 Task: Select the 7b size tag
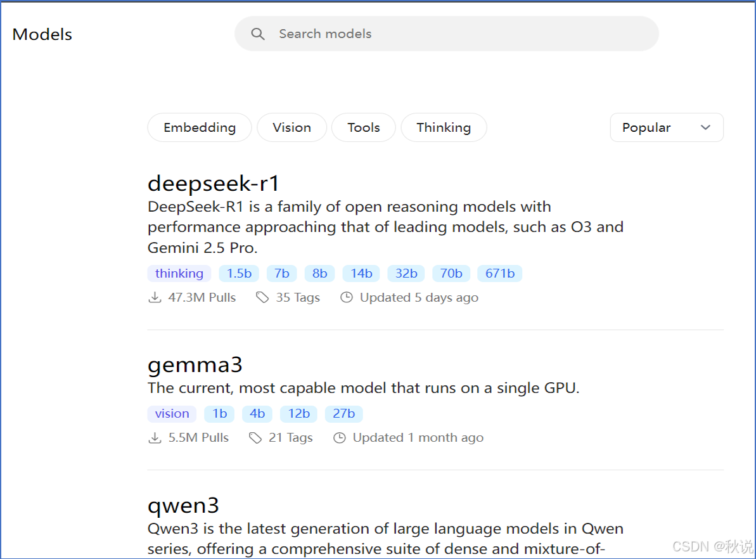tap(282, 273)
